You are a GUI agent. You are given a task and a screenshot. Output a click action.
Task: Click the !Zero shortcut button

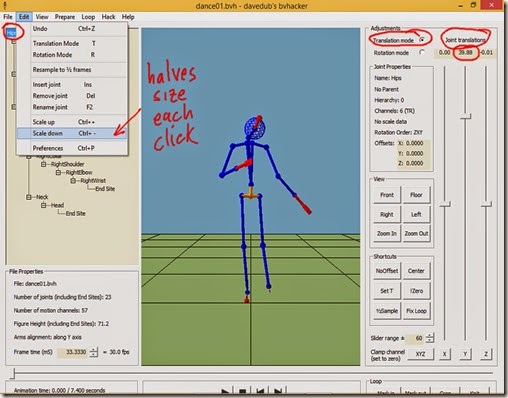tap(416, 291)
